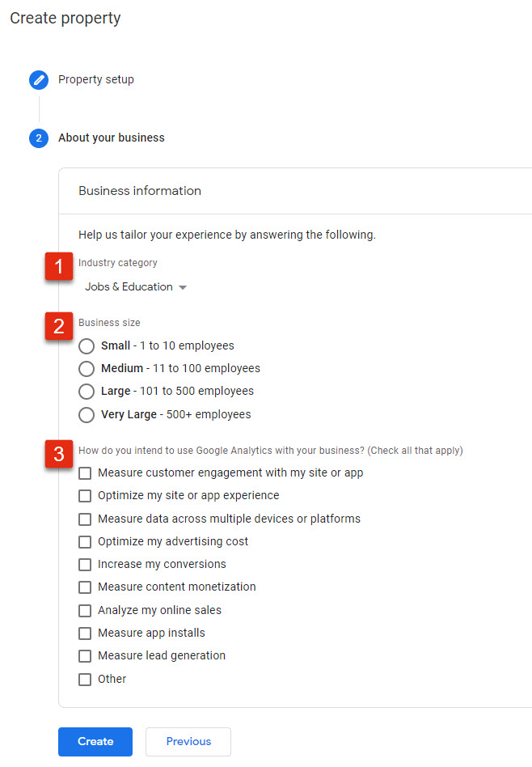The height and width of the screenshot is (767, 532).
Task: Tick Measure lead generation
Action: click(85, 656)
